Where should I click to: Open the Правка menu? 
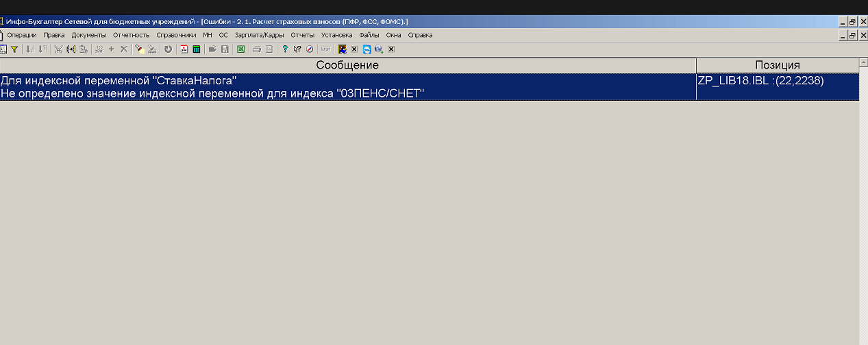[54, 35]
